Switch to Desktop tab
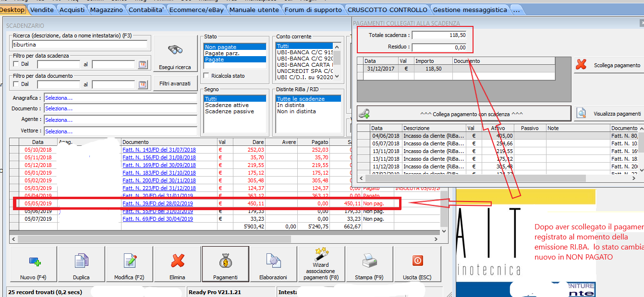Viewport: 644px width, 297px height. (x=12, y=10)
